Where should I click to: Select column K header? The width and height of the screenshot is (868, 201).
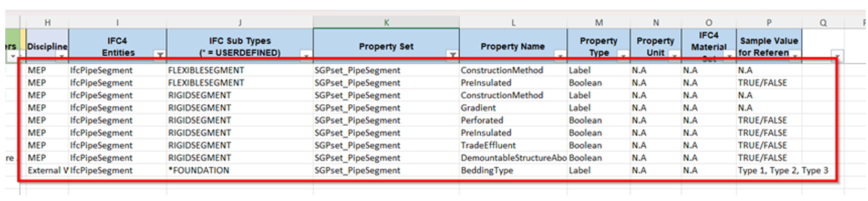coord(386,22)
